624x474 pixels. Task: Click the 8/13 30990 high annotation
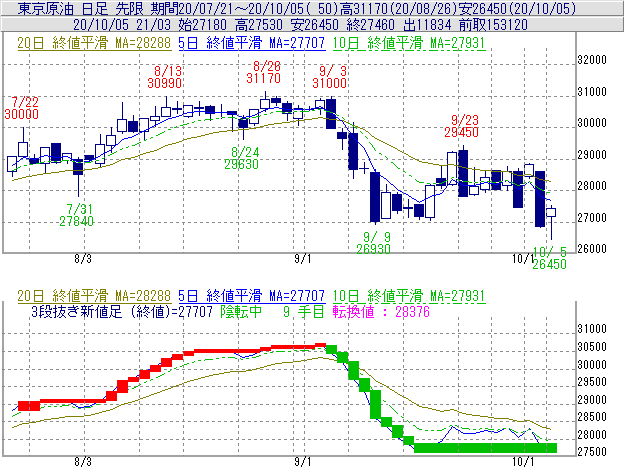tap(165, 77)
